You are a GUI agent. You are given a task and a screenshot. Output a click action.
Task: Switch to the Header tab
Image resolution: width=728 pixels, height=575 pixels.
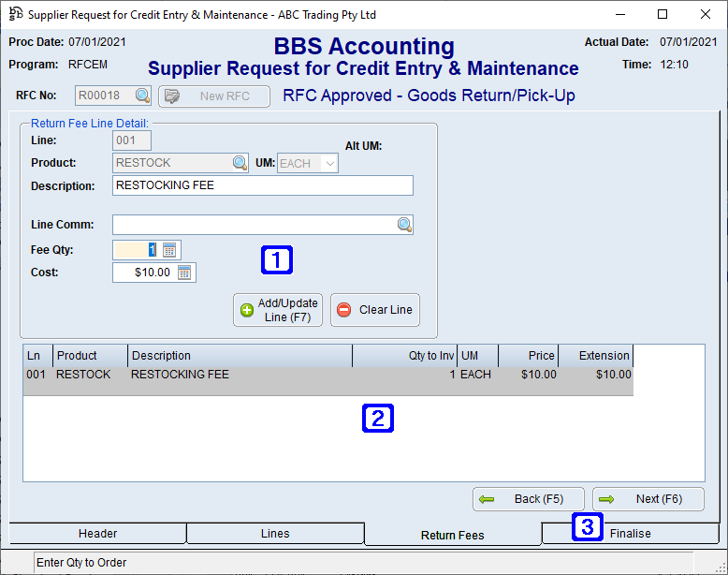(x=97, y=534)
